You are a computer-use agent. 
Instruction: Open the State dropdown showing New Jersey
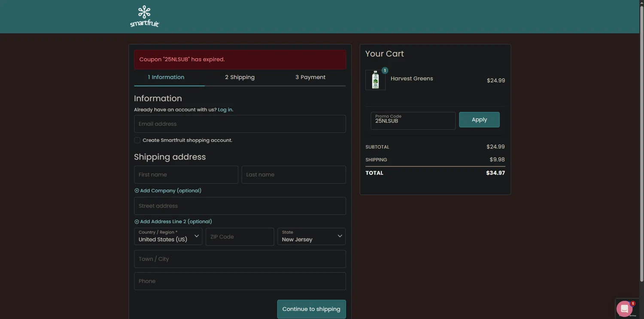click(x=311, y=236)
